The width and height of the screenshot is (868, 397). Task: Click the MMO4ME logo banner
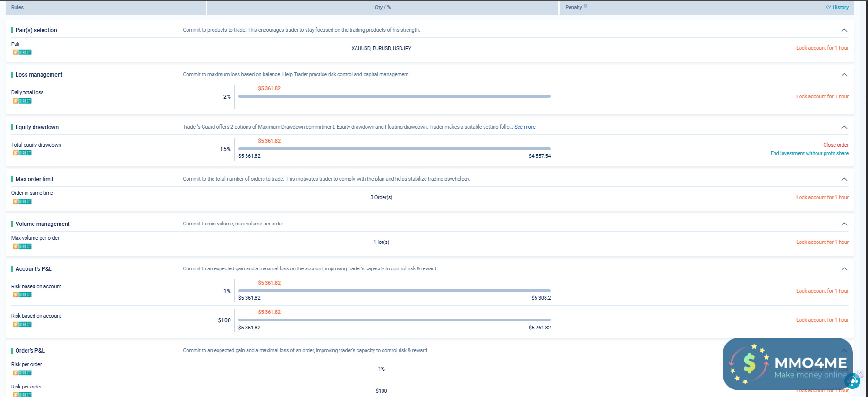pos(788,363)
